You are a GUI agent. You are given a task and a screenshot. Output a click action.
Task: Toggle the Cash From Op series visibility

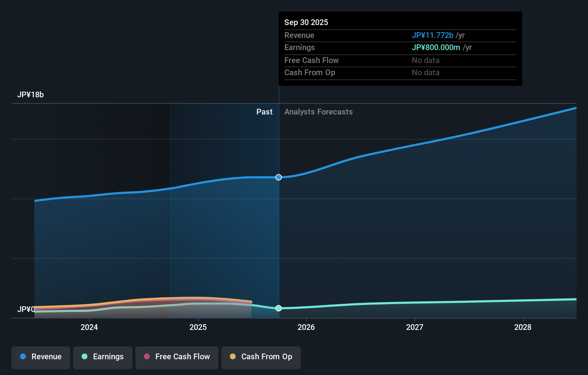[261, 357]
